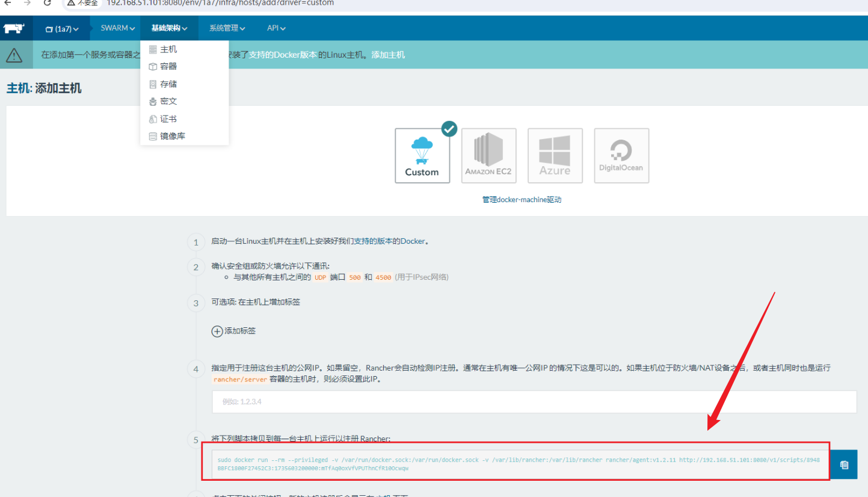Collapse the 基础架构 menu
The width and height of the screenshot is (868, 497).
point(170,28)
